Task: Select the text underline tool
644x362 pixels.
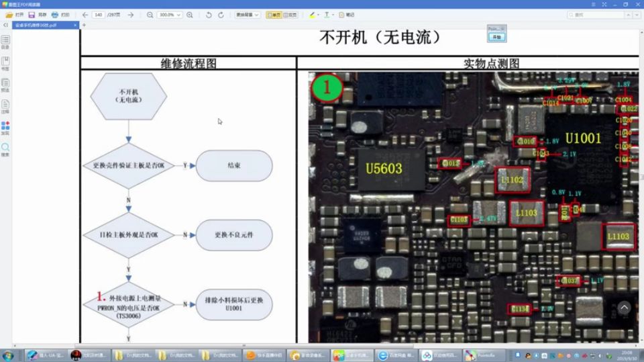Action: pyautogui.click(x=327, y=15)
